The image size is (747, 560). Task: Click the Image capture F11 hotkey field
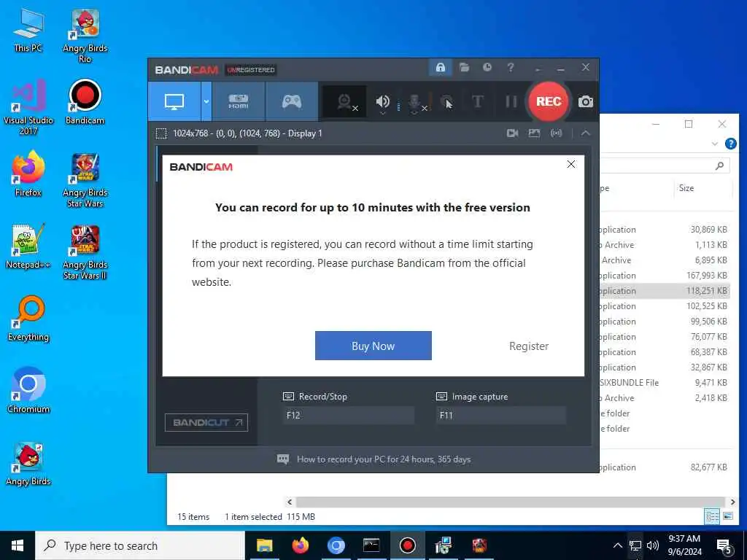(501, 415)
